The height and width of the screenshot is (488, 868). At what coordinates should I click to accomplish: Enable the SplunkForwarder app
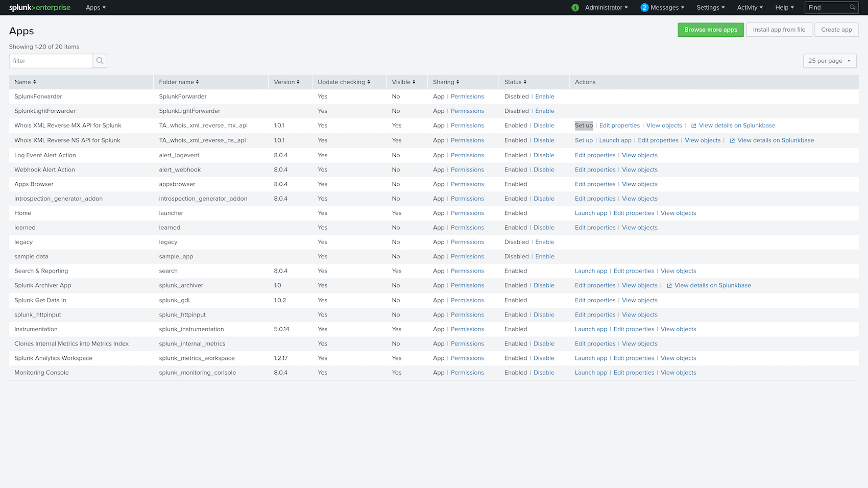pyautogui.click(x=545, y=96)
